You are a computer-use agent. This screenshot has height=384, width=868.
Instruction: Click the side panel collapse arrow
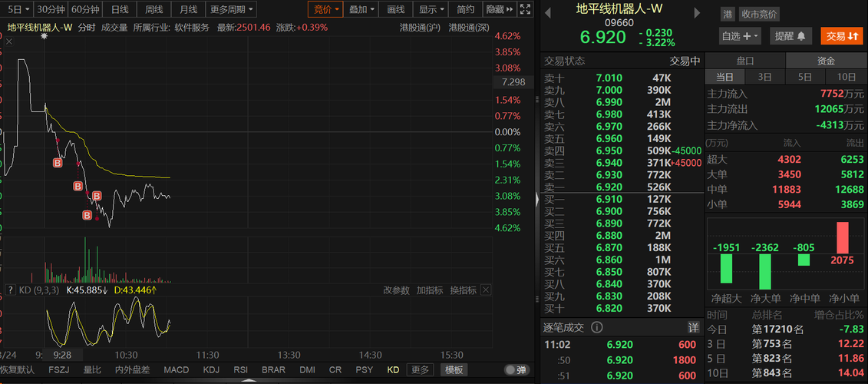point(536,200)
